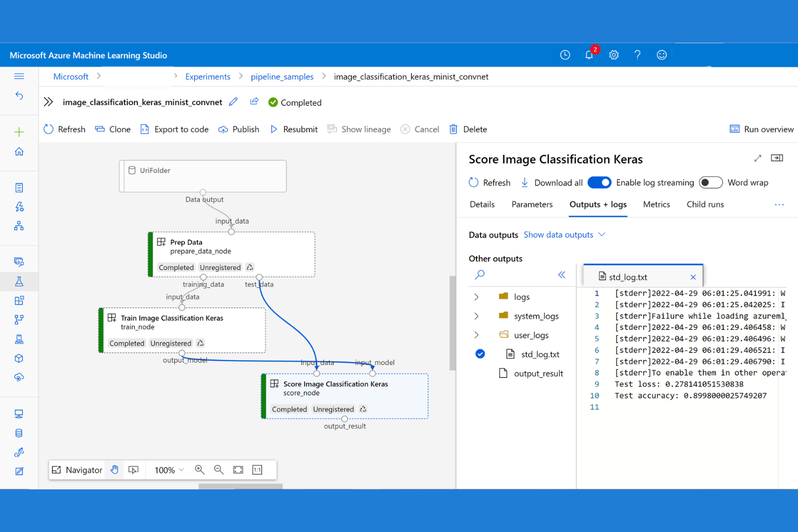798x532 pixels.
Task: Click the Publish button
Action: [239, 129]
